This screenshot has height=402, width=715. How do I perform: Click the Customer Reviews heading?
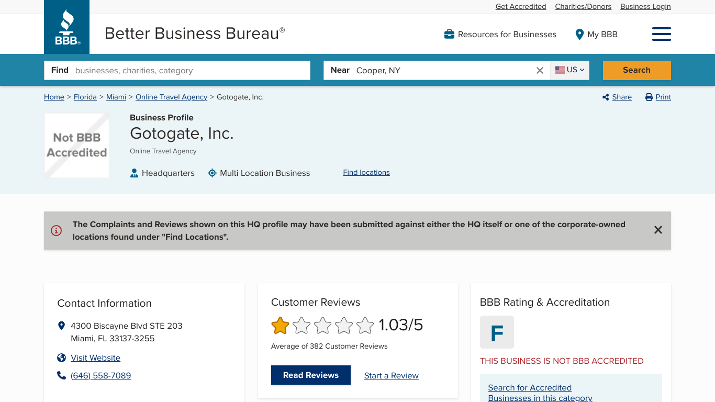coord(316,302)
